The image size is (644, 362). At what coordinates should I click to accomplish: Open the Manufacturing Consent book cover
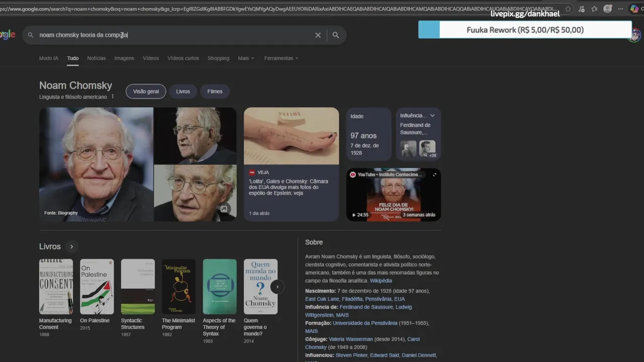pyautogui.click(x=56, y=287)
